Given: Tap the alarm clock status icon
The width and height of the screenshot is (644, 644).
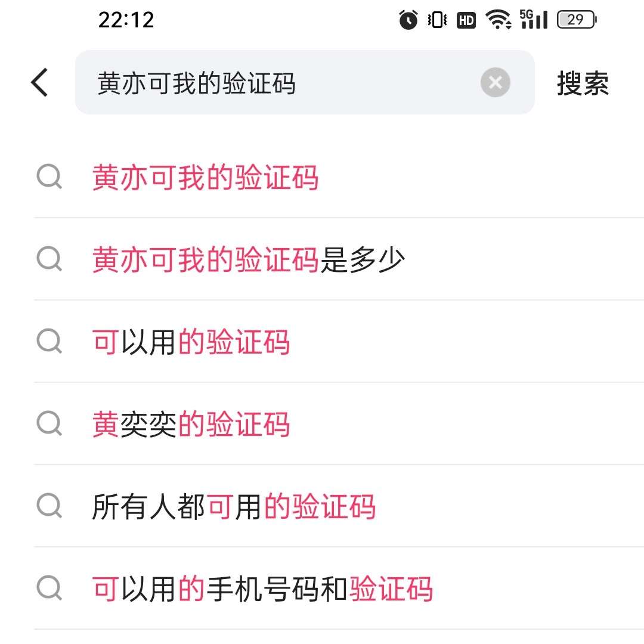Looking at the screenshot, I should pyautogui.click(x=408, y=20).
